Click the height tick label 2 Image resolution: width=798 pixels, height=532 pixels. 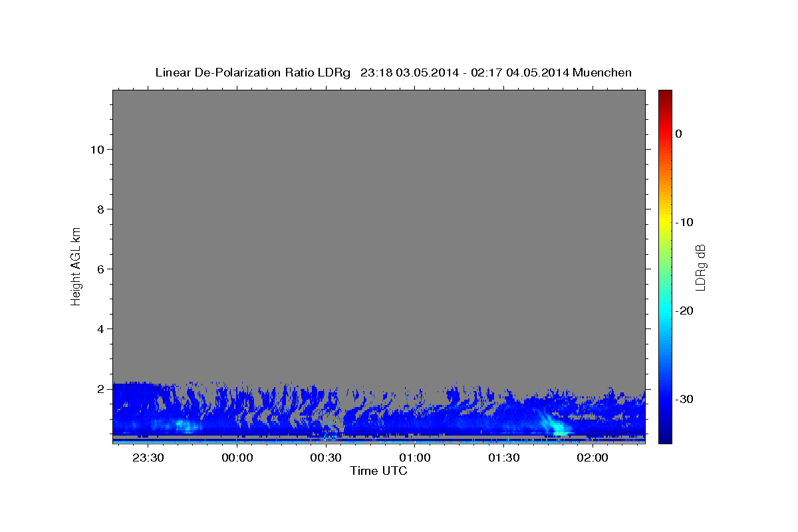click(x=100, y=389)
